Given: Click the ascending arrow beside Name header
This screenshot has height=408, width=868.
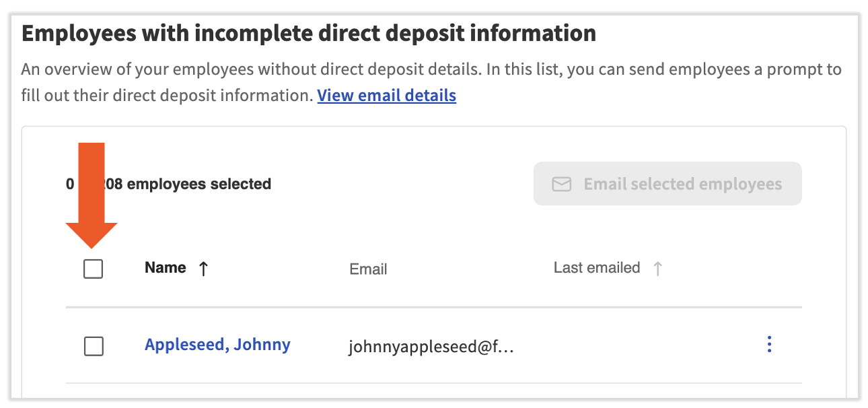Looking at the screenshot, I should (203, 269).
